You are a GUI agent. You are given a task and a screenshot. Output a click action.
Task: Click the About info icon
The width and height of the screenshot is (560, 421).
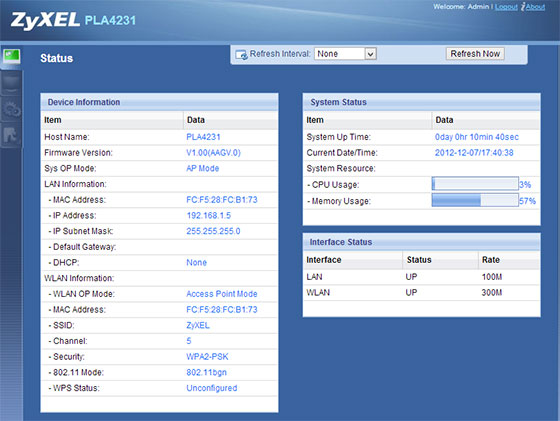pos(523,6)
